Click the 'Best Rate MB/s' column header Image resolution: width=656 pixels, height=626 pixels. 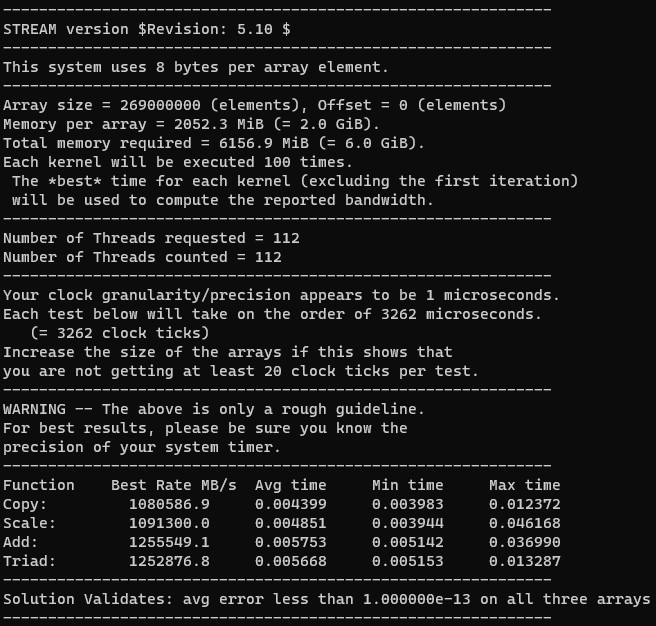point(174,485)
